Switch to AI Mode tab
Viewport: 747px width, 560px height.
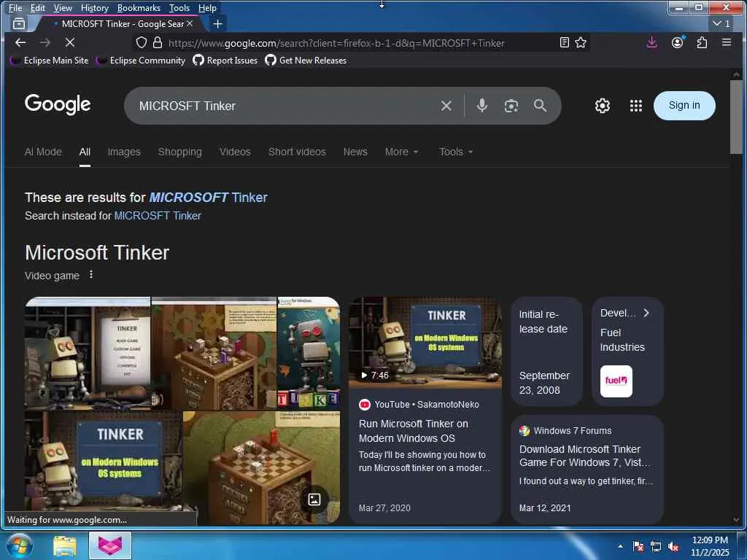[x=43, y=152]
